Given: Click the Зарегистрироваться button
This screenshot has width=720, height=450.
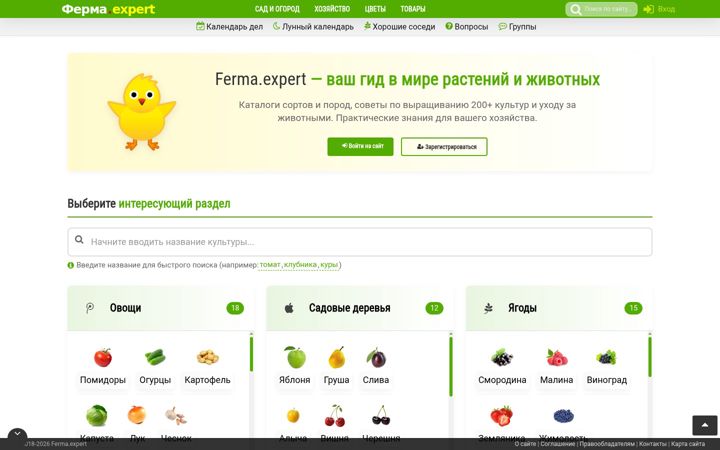Looking at the screenshot, I should [444, 146].
